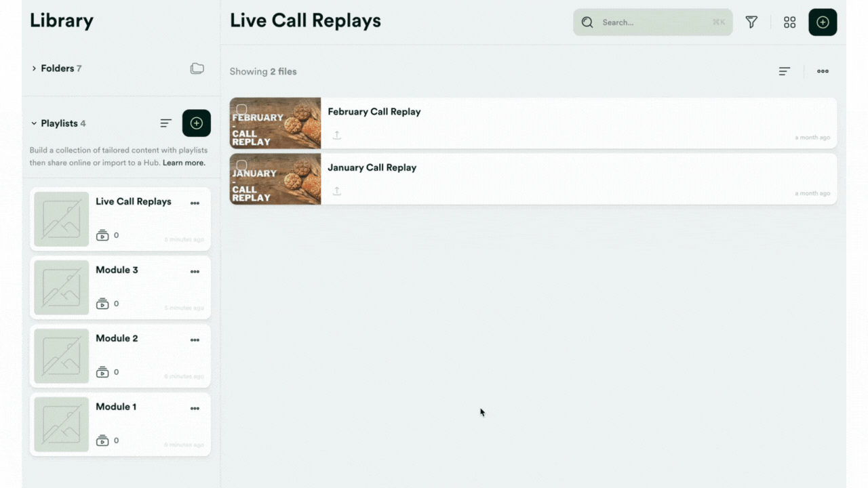
Task: Click the video count icon on Live Call Replays
Action: [x=102, y=235]
